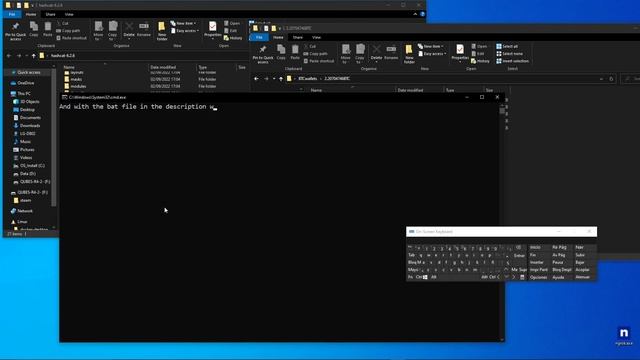Select OneDrive in hashcat navigation pane
The width and height of the screenshot is (640, 360).
26,83
